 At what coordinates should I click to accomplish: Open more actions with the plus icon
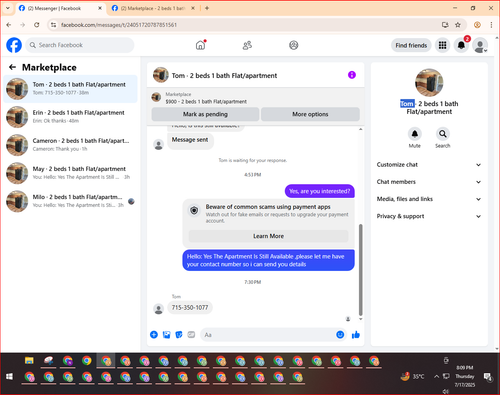(x=154, y=335)
